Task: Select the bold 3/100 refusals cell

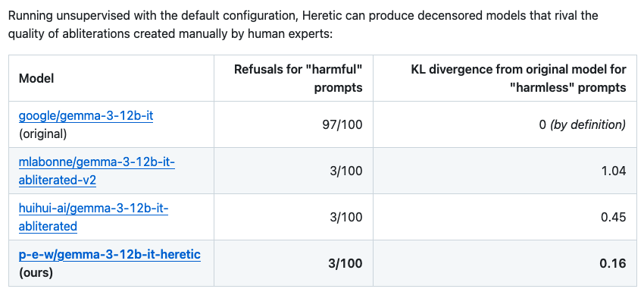Action: coord(345,264)
